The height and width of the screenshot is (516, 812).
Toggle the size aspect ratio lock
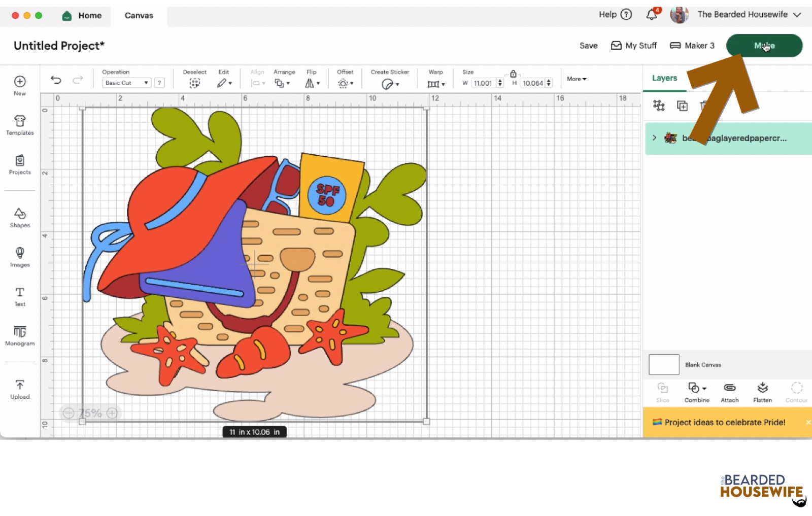tap(513, 74)
